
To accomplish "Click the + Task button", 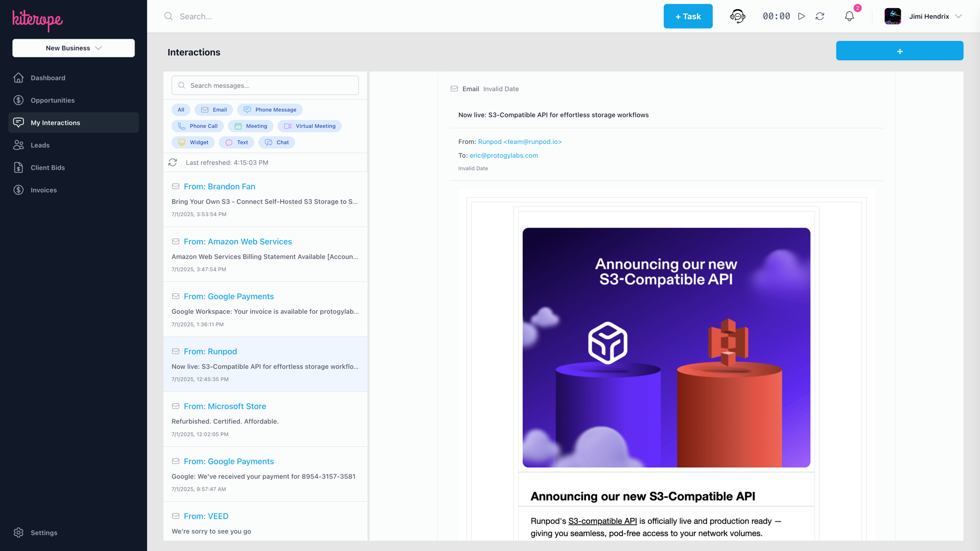I will point(688,16).
